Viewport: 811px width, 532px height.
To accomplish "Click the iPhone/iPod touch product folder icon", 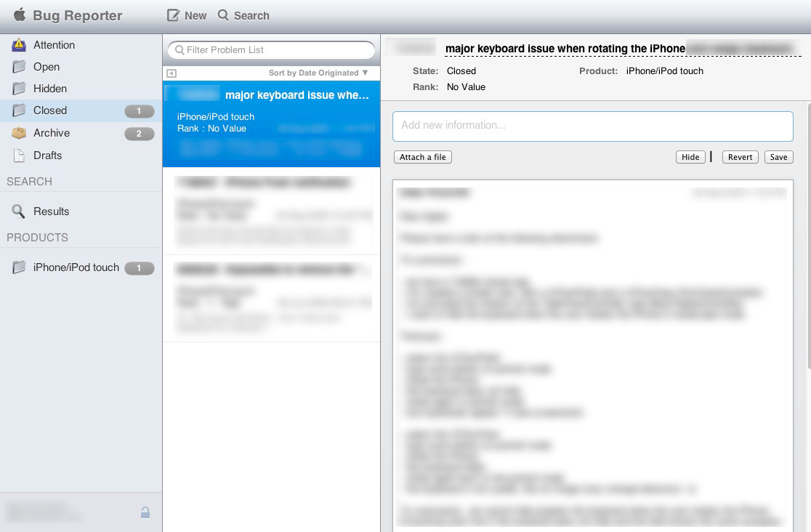I will pos(19,267).
